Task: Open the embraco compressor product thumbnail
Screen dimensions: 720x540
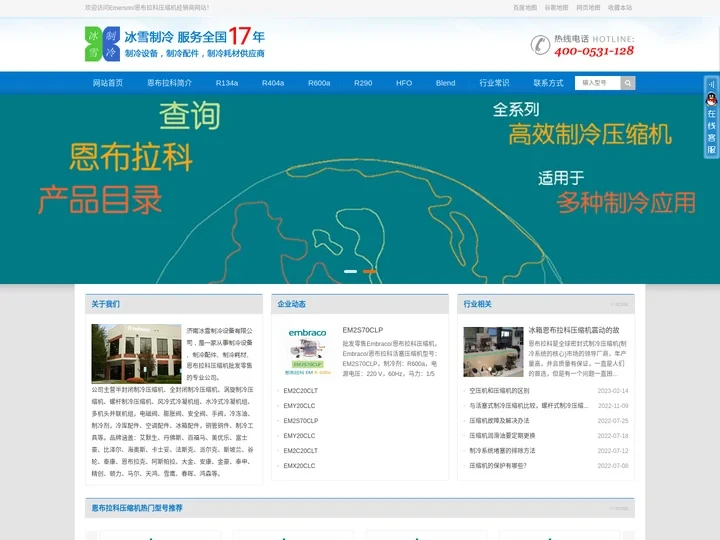Action: (307, 351)
